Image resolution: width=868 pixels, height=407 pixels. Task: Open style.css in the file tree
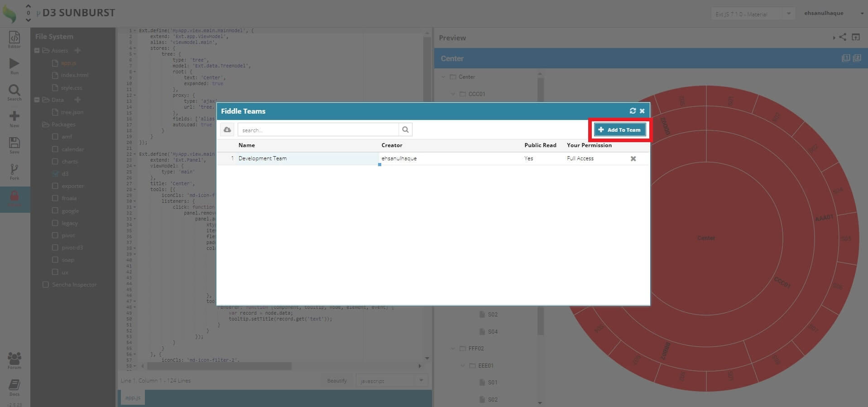pyautogui.click(x=72, y=88)
